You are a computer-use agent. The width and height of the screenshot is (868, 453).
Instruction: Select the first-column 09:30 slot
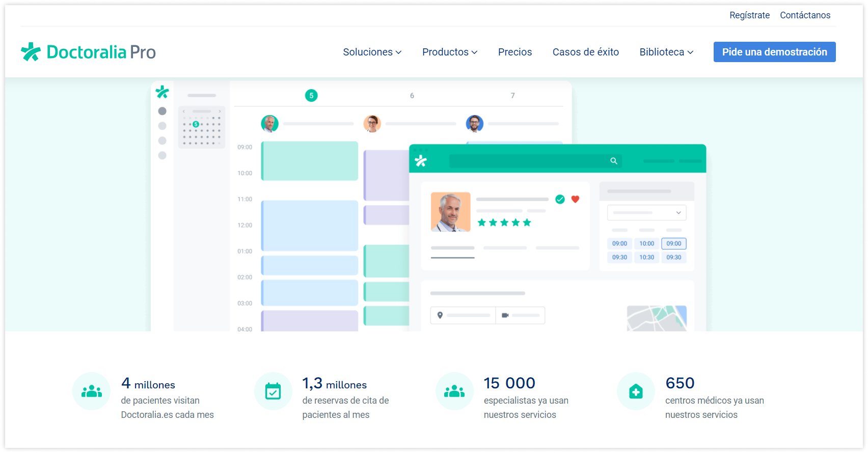point(619,257)
